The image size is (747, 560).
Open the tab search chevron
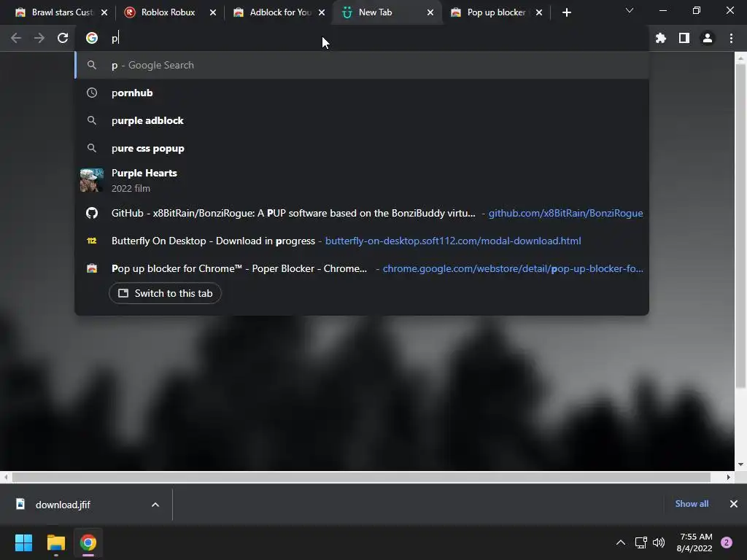630,10
